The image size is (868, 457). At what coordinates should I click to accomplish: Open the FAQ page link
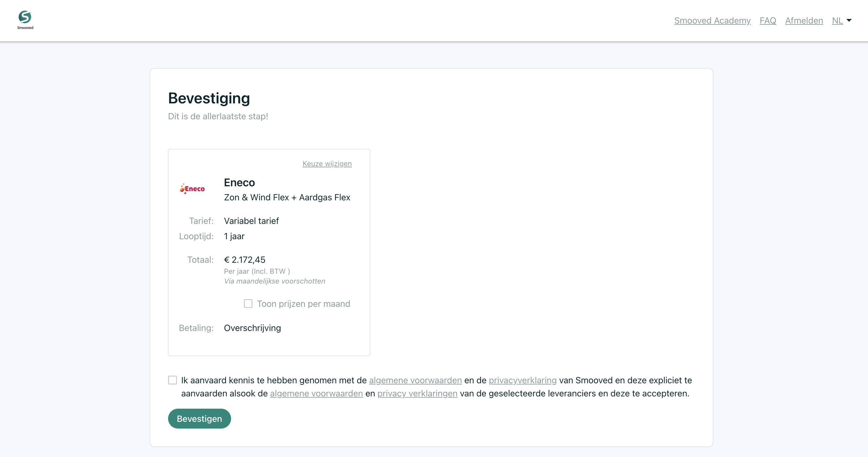click(767, 20)
